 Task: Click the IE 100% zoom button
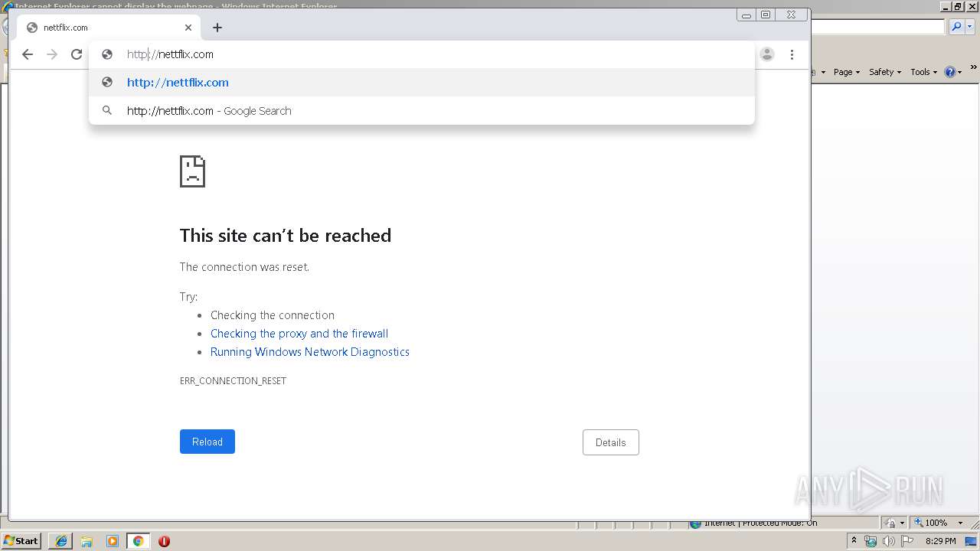click(931, 523)
